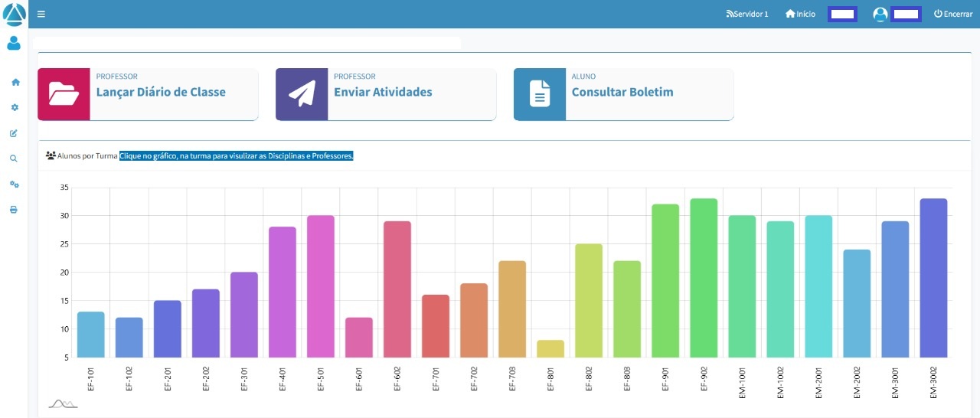Click the user avatar in top bar
This screenshot has height=418, width=980.
click(880, 14)
